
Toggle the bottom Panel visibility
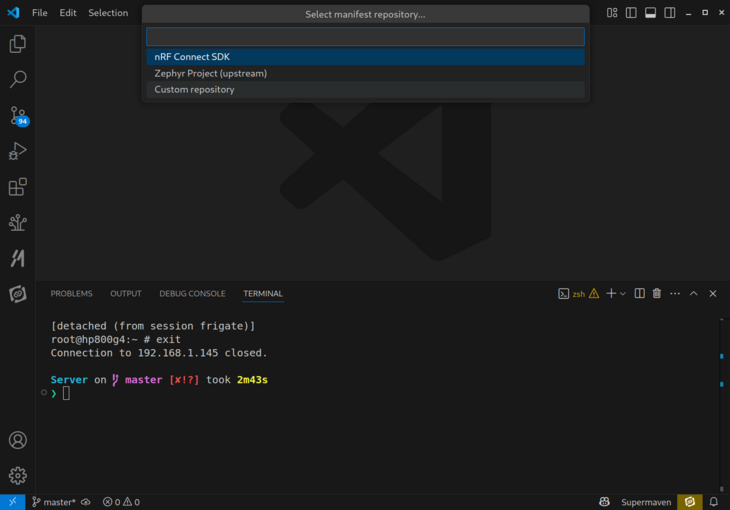pos(650,13)
